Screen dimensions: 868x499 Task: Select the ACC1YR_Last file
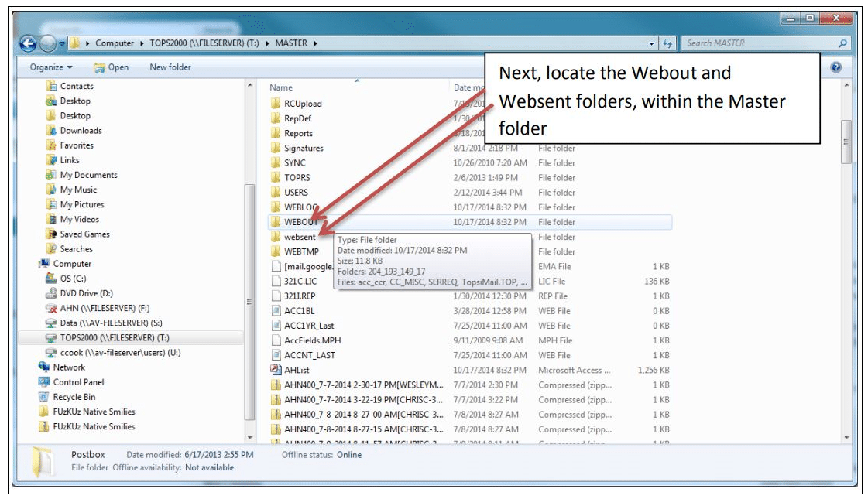click(x=310, y=326)
